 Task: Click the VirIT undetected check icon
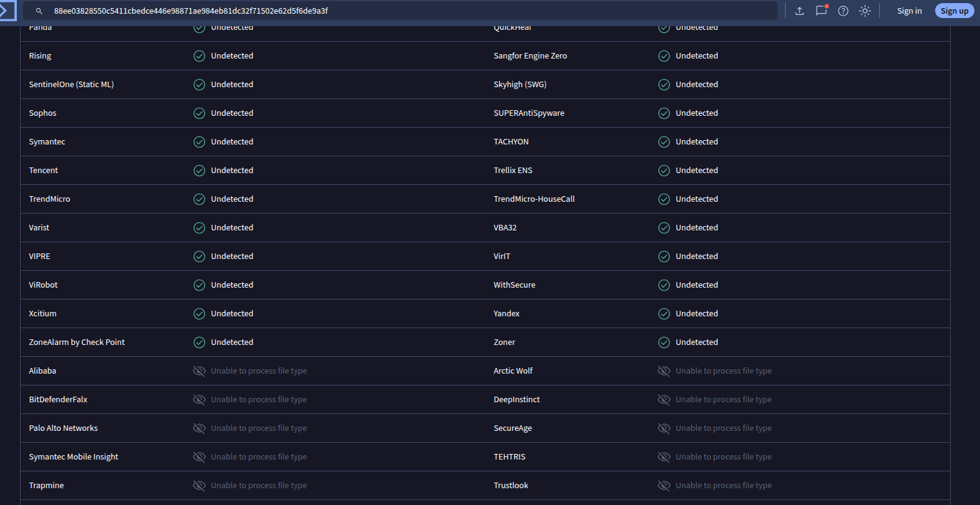coord(664,257)
